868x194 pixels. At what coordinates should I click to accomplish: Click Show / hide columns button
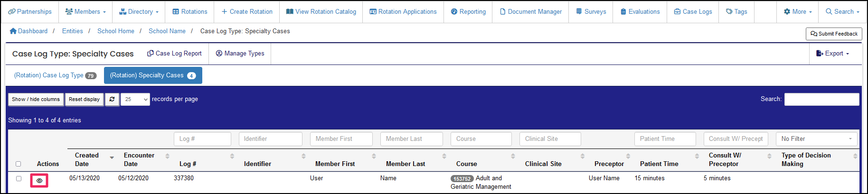click(x=36, y=99)
